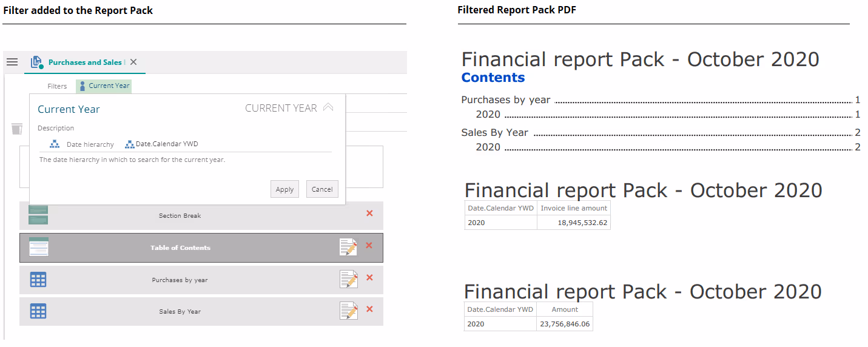Edit the Purchases by year report

[x=348, y=279]
